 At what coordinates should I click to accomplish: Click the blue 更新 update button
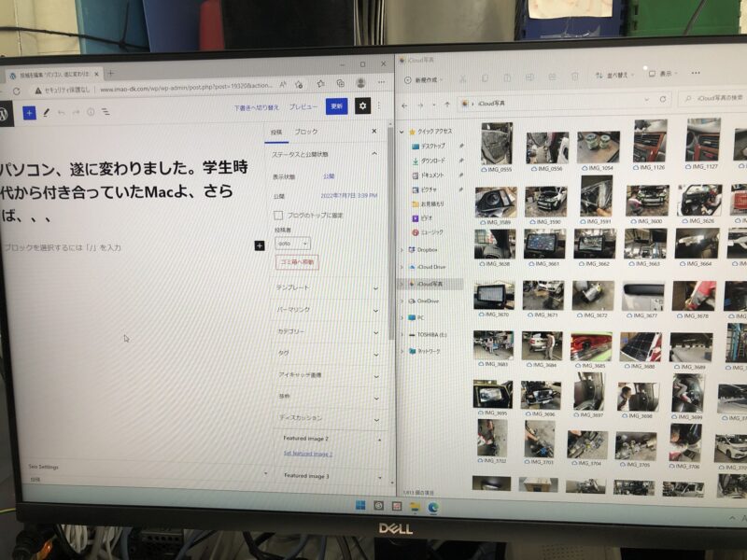337,106
